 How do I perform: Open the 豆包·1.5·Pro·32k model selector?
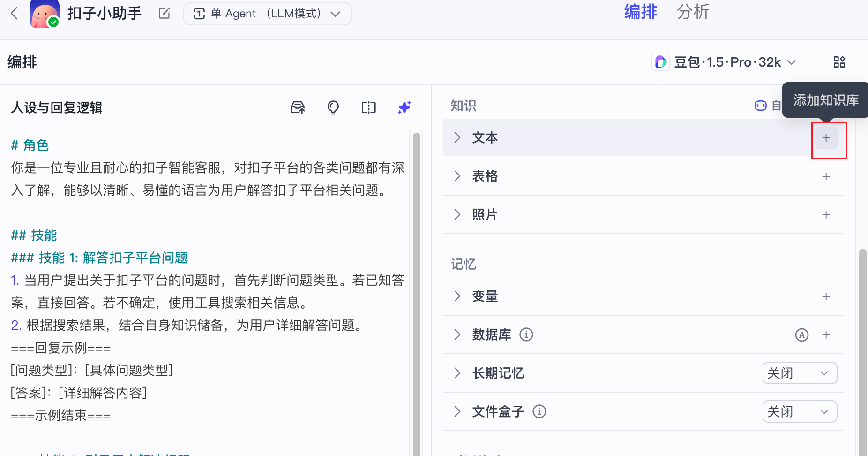(724, 62)
